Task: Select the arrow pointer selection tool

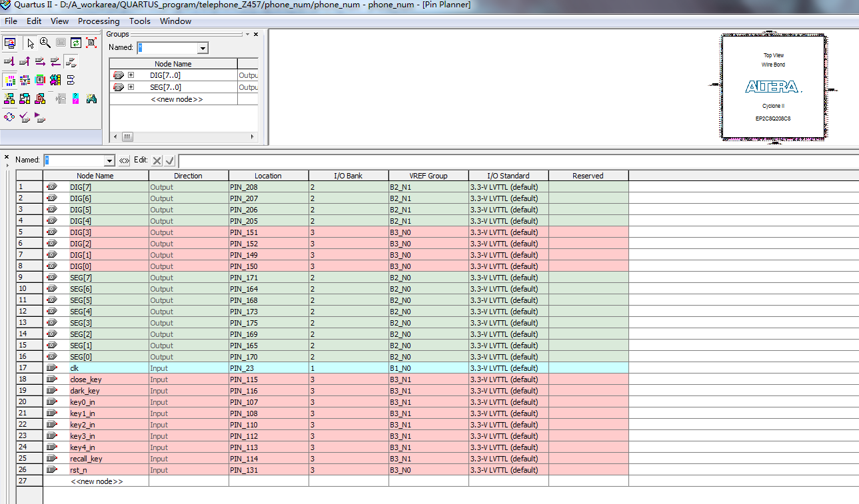Action: [x=31, y=43]
